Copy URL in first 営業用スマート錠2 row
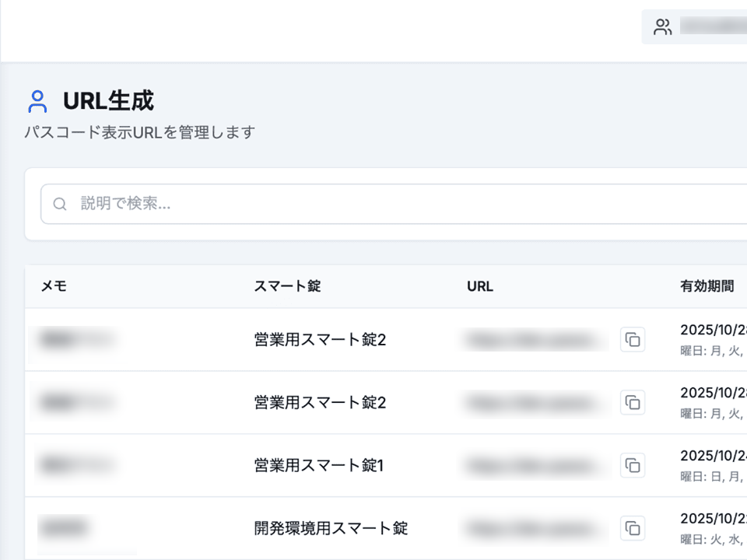The image size is (747, 560). 633,340
